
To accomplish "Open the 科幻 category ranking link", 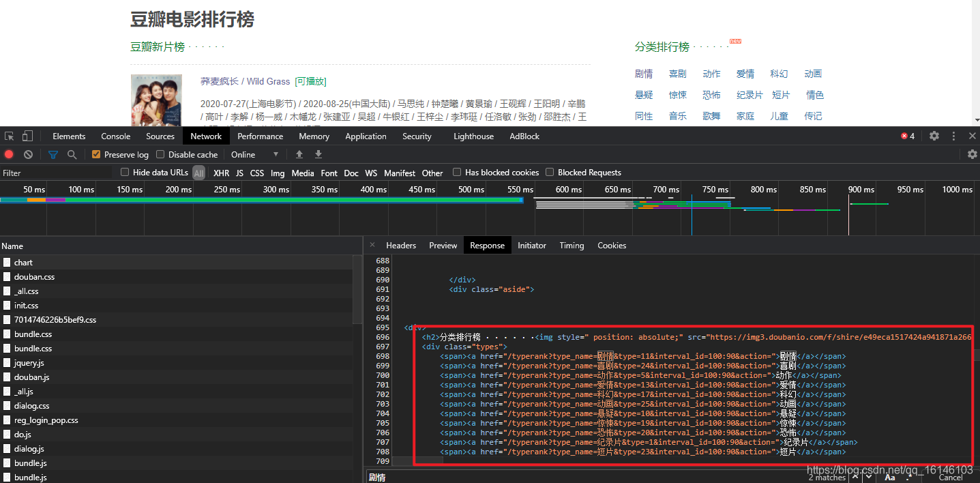I will [x=779, y=74].
